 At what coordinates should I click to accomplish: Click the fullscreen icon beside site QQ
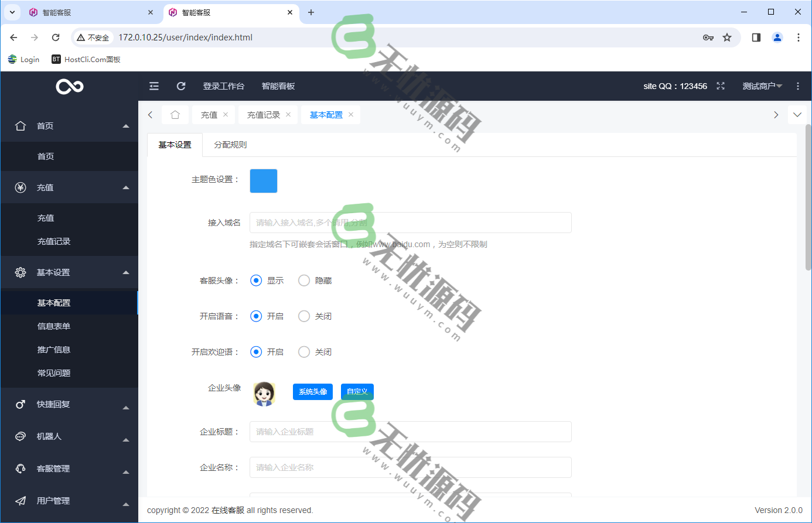(720, 86)
